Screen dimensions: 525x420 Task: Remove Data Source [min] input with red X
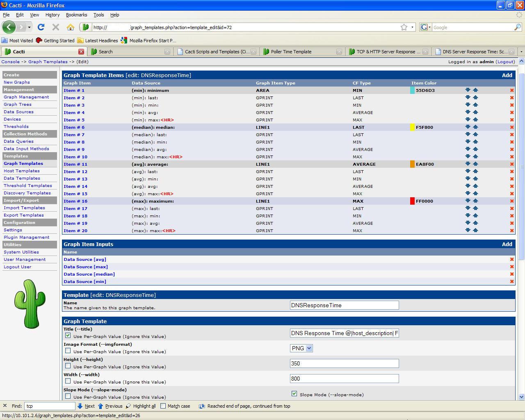pyautogui.click(x=512, y=281)
